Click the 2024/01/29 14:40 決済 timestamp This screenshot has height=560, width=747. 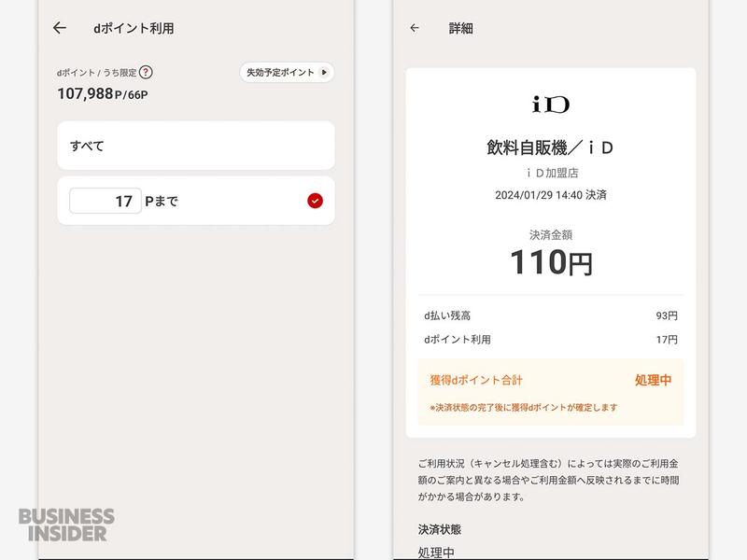click(x=551, y=195)
